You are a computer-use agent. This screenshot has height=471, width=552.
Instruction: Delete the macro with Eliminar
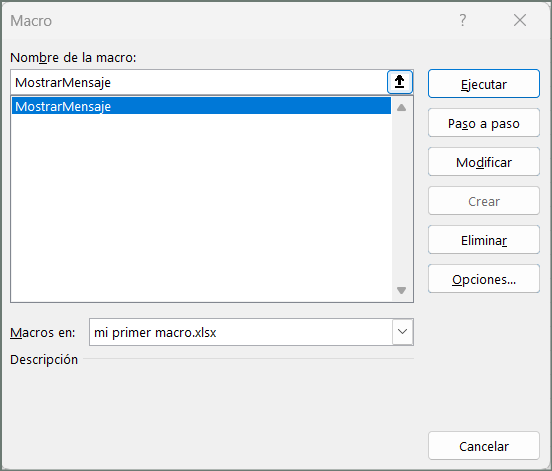(484, 240)
